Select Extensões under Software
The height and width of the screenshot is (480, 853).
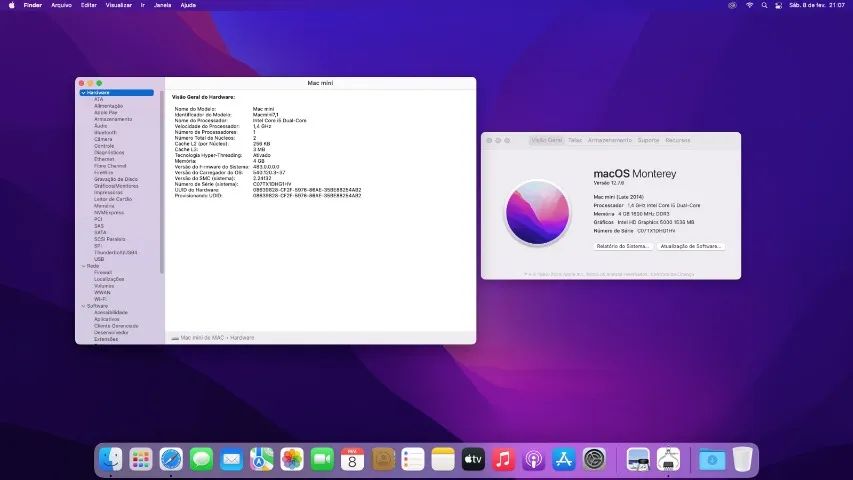[x=106, y=339]
